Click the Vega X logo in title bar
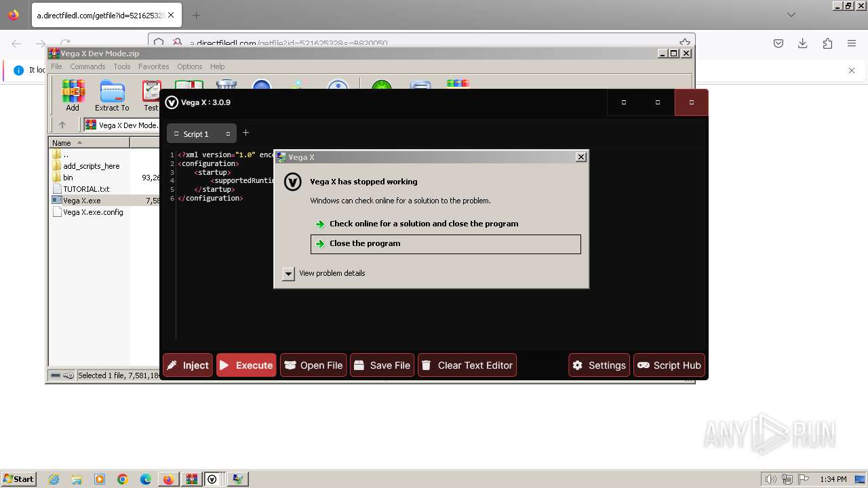 click(x=172, y=102)
